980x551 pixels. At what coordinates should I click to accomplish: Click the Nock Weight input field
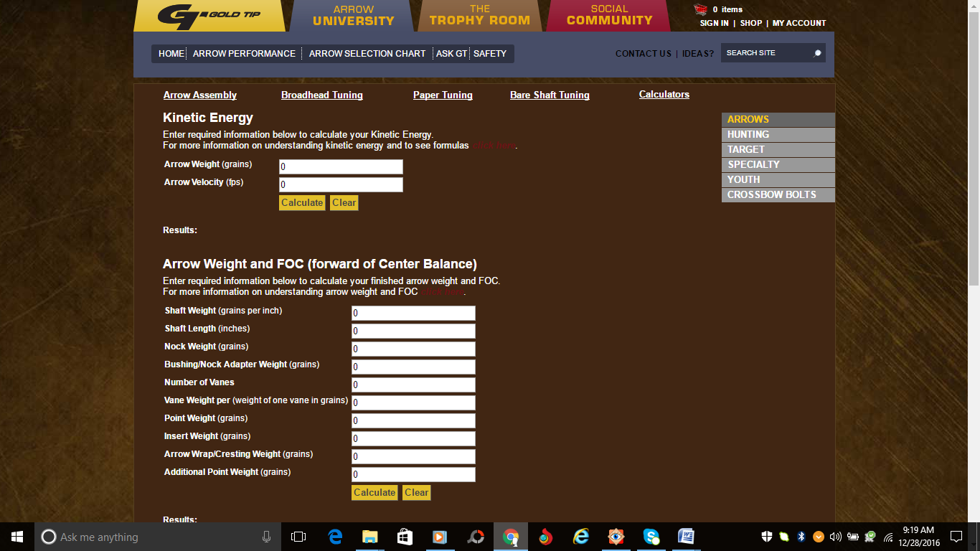pyautogui.click(x=413, y=349)
